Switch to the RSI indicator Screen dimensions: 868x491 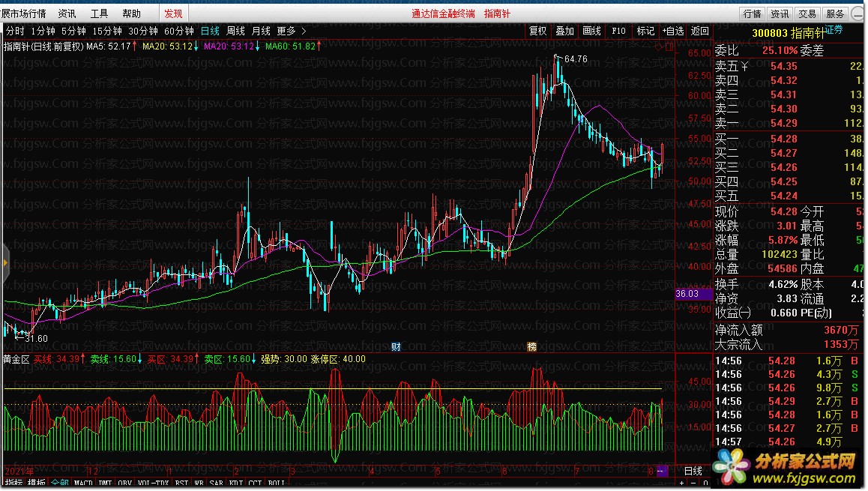181,484
